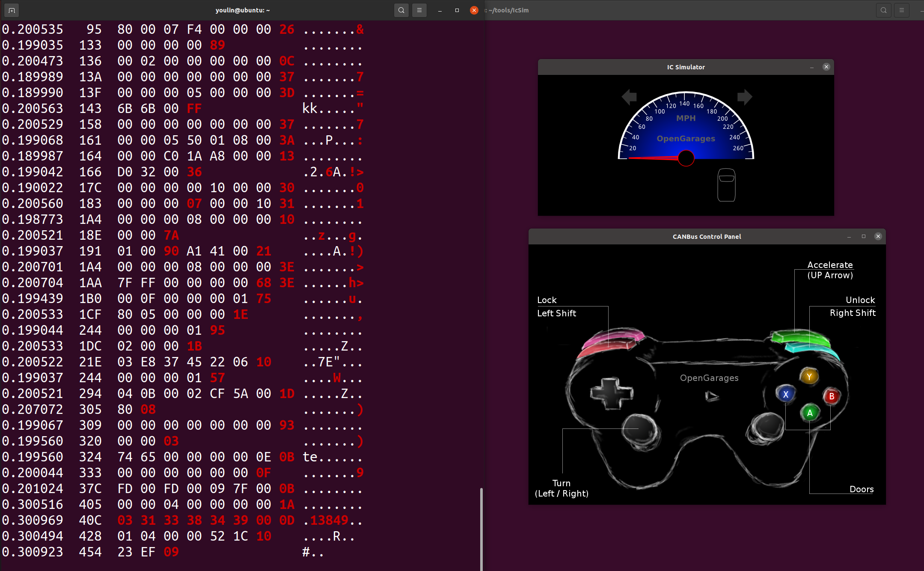Click the CANBus Control Panel title bar
Viewport: 924px width, 571px height.
(707, 237)
